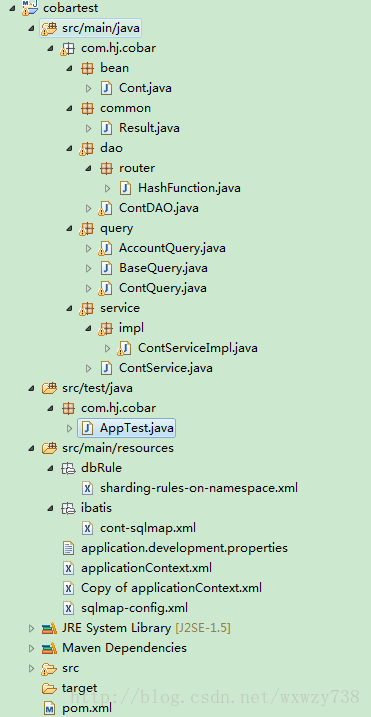Click the application.development.properties file icon
Screen dimensions: 371x717
68,548
